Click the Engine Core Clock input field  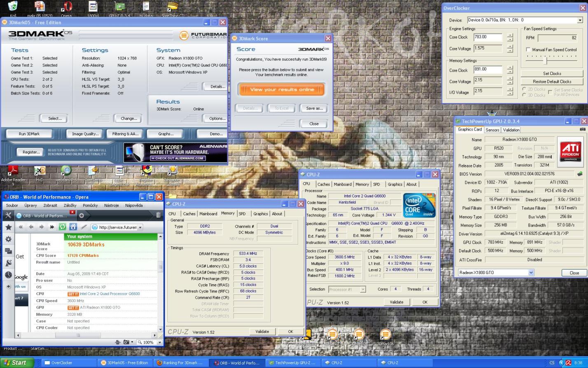pyautogui.click(x=488, y=38)
